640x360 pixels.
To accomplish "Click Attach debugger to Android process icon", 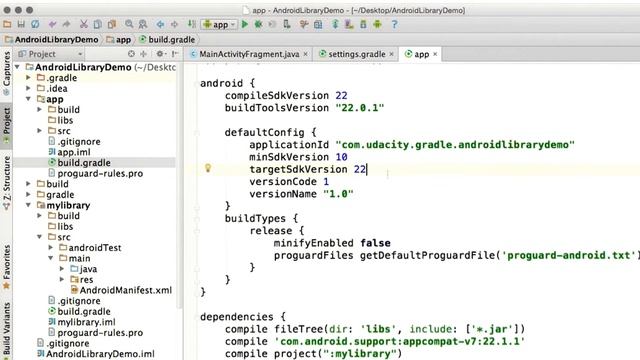I will point(287,24).
